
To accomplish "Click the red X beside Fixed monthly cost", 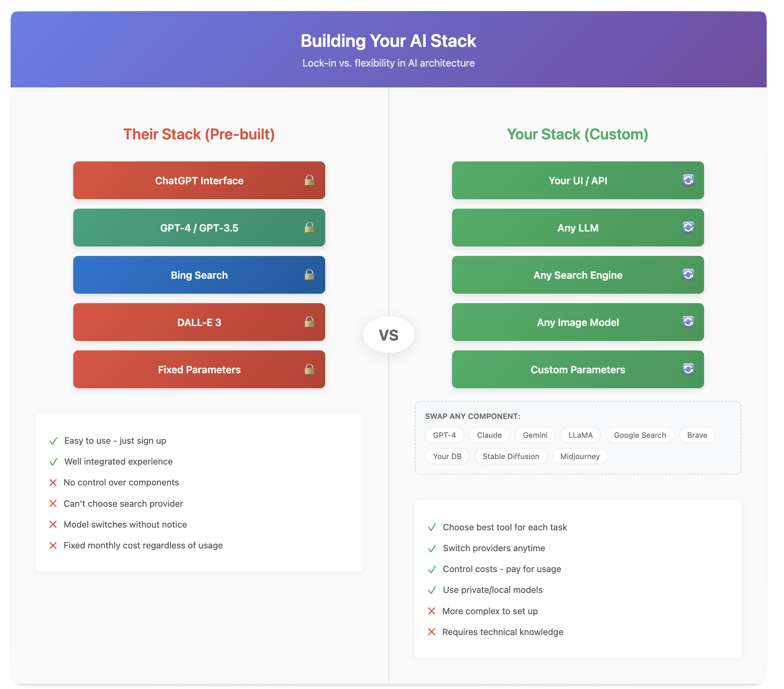I will (53, 546).
